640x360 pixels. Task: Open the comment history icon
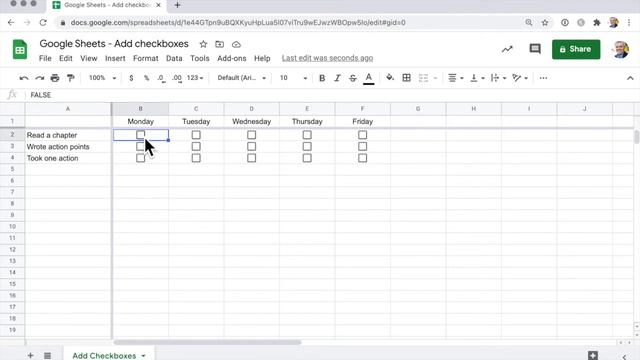(x=535, y=49)
